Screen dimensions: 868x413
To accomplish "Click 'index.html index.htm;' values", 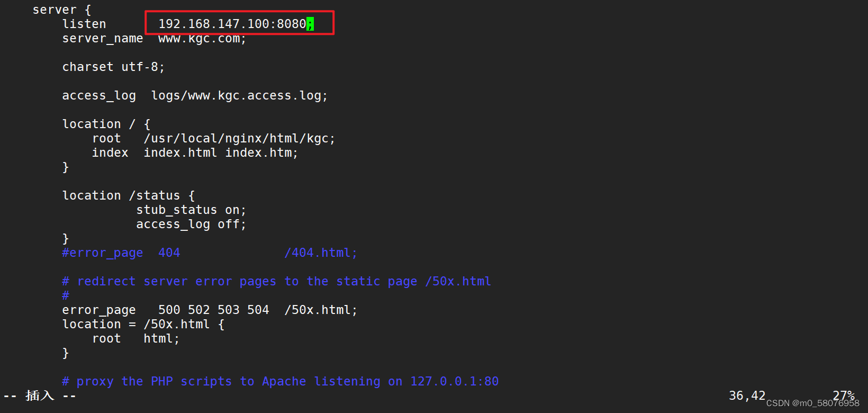I will tap(221, 153).
